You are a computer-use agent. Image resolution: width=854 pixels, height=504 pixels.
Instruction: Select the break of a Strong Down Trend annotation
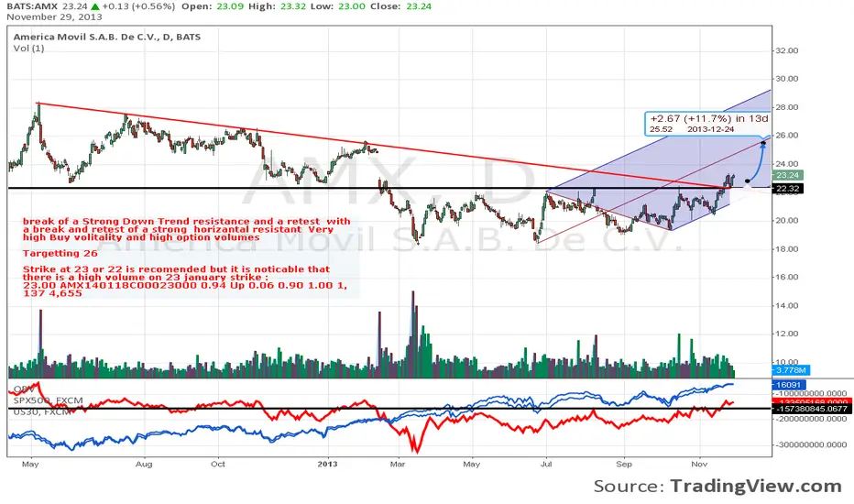pyautogui.click(x=186, y=229)
